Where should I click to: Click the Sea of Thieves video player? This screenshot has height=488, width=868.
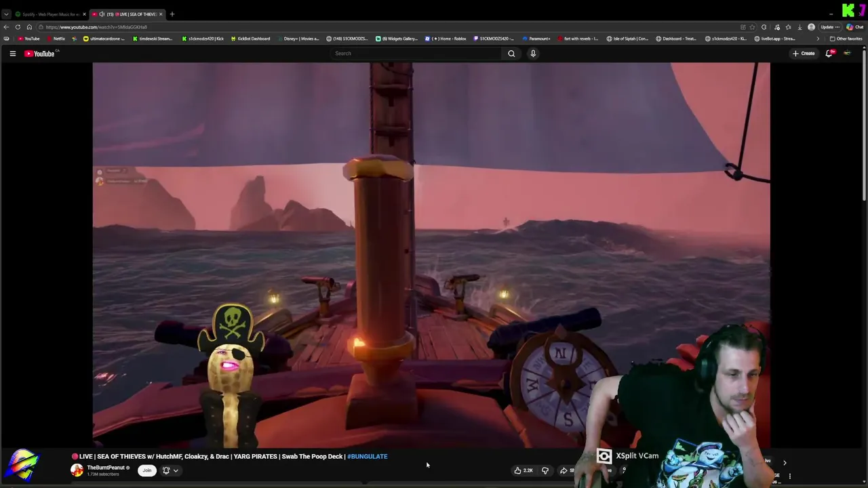(x=431, y=255)
